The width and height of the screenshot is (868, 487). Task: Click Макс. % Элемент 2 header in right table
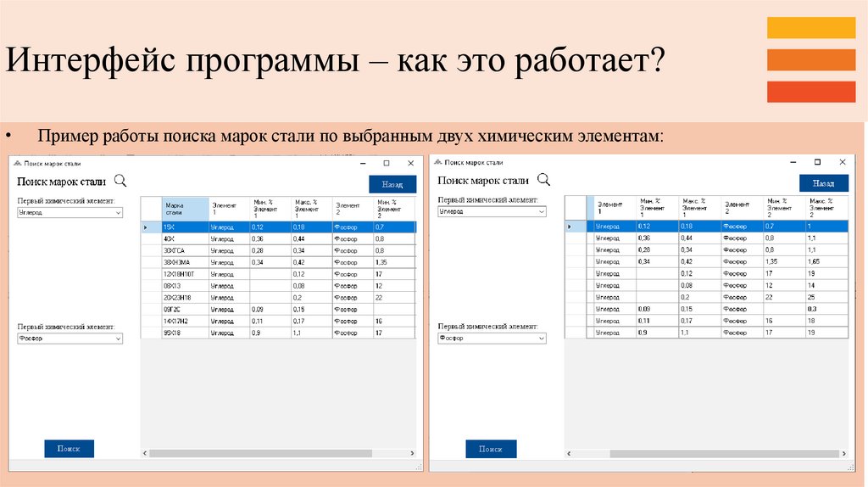[827, 208]
